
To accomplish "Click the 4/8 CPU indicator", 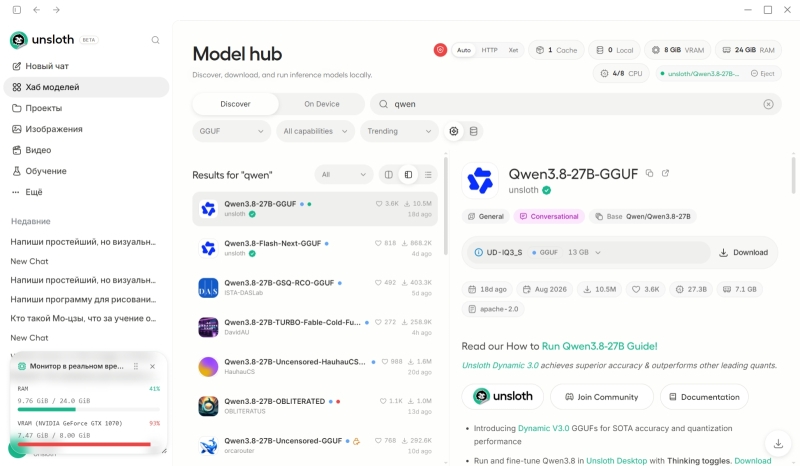I will [621, 73].
